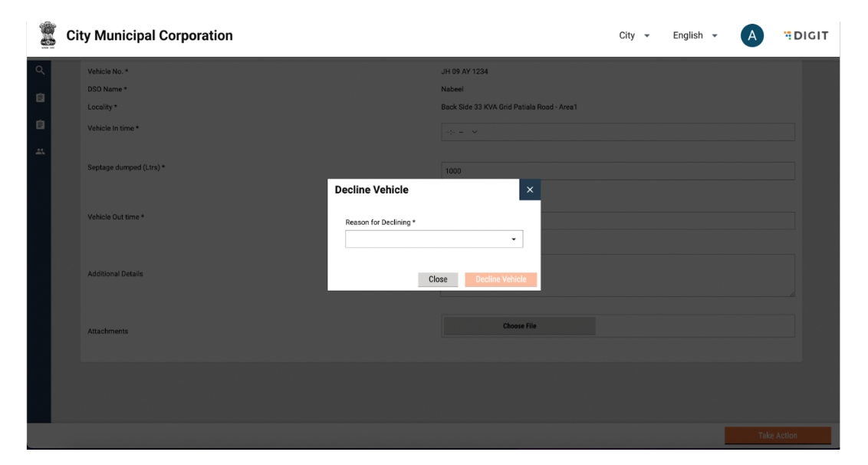Click the Choose File attachment button

click(x=519, y=326)
